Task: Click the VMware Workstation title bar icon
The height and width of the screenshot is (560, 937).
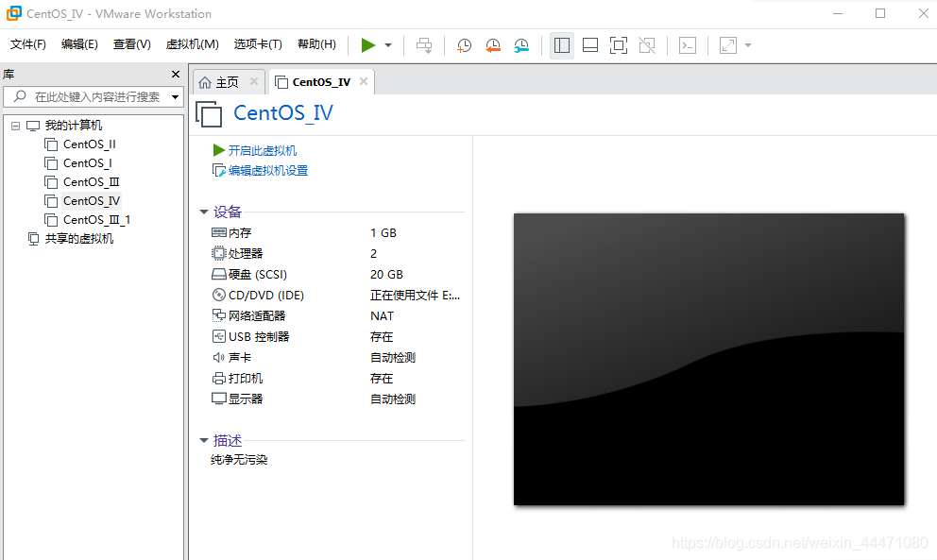Action: 14,13
